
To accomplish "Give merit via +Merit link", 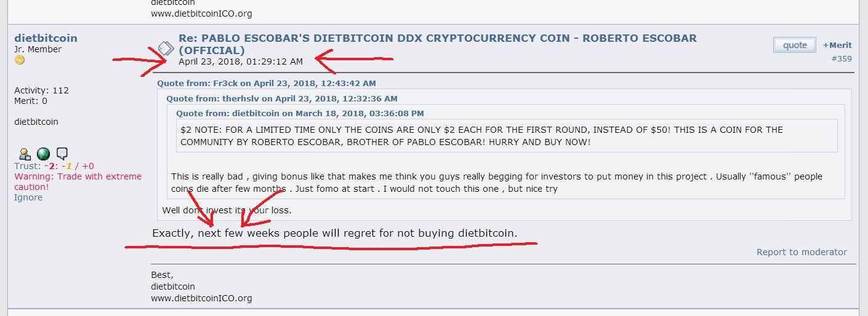I will click(x=837, y=45).
